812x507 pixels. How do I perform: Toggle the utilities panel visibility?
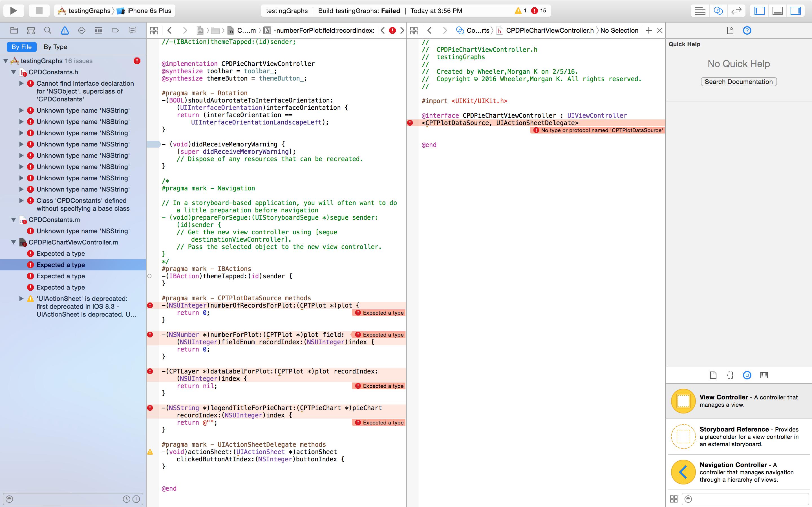[x=796, y=11]
